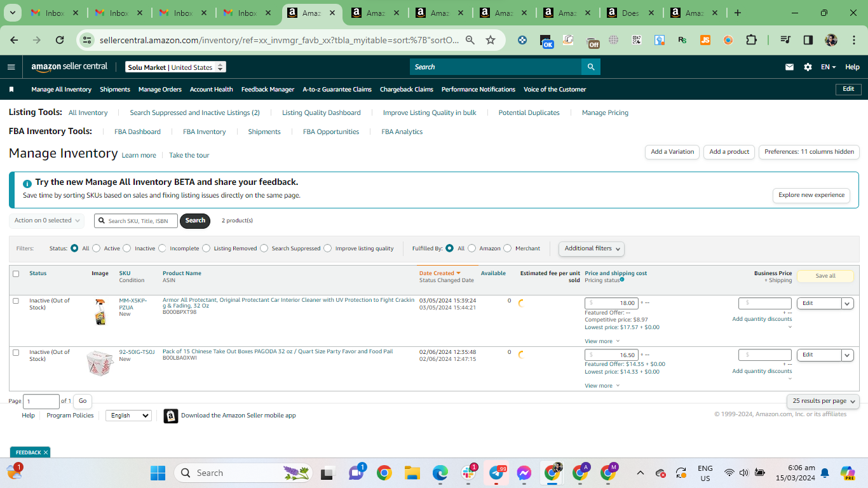This screenshot has height=488, width=868.
Task: Open Feedback Manager
Action: pyautogui.click(x=268, y=90)
